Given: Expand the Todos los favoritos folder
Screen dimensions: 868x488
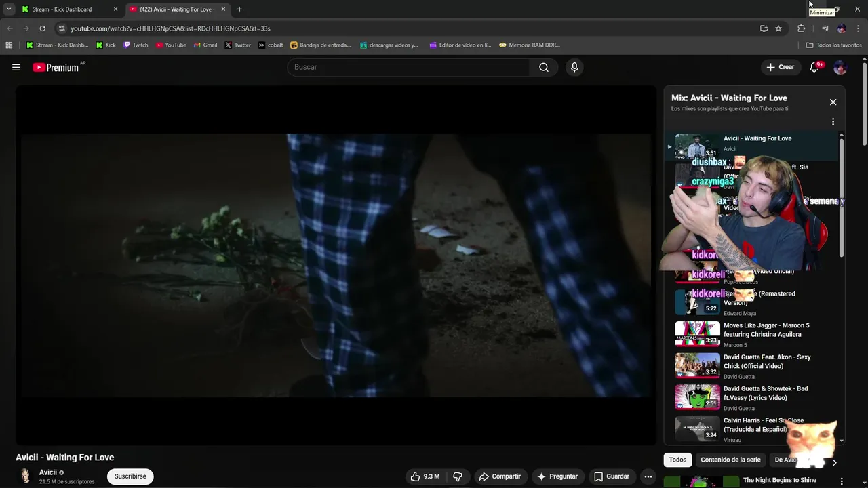Looking at the screenshot, I should [833, 45].
